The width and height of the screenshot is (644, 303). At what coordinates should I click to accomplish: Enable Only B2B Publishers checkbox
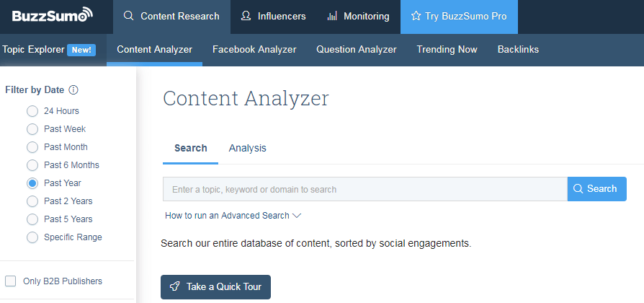click(11, 281)
